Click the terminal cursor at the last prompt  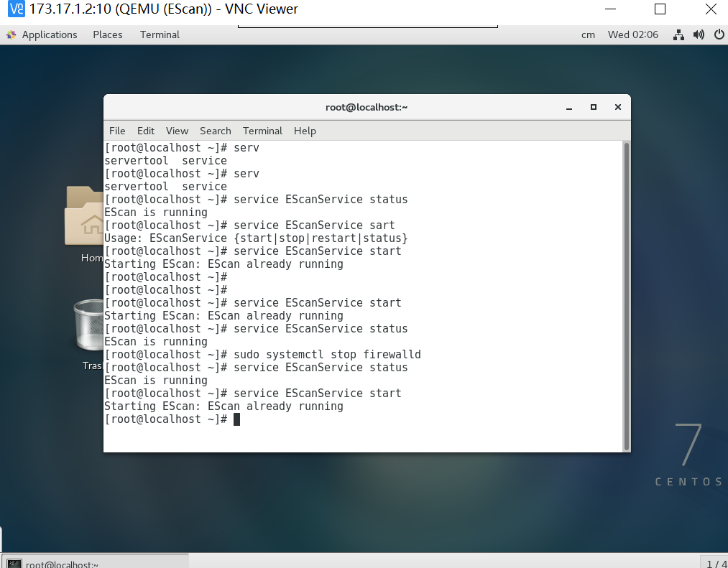(236, 419)
